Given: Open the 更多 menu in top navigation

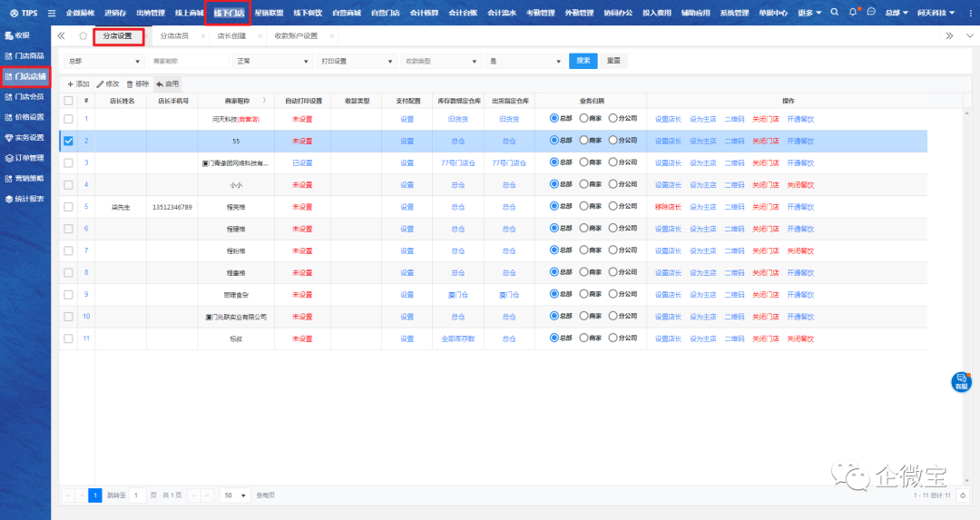Looking at the screenshot, I should click(809, 13).
